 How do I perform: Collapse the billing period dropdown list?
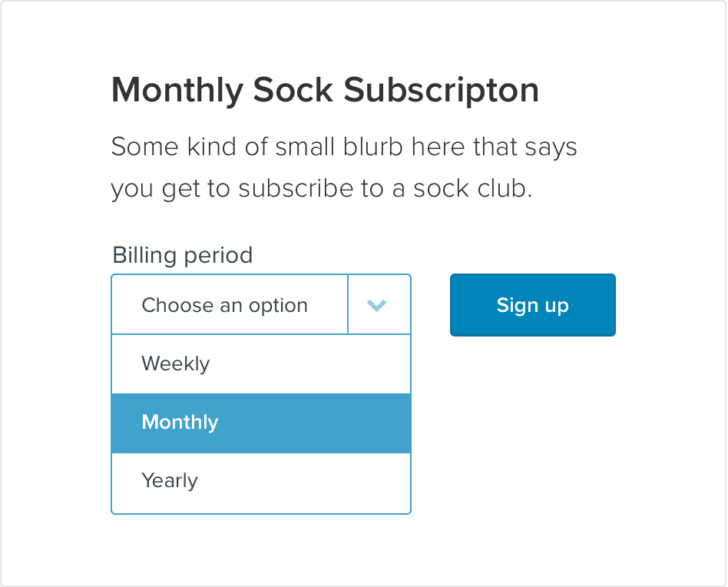pos(376,306)
